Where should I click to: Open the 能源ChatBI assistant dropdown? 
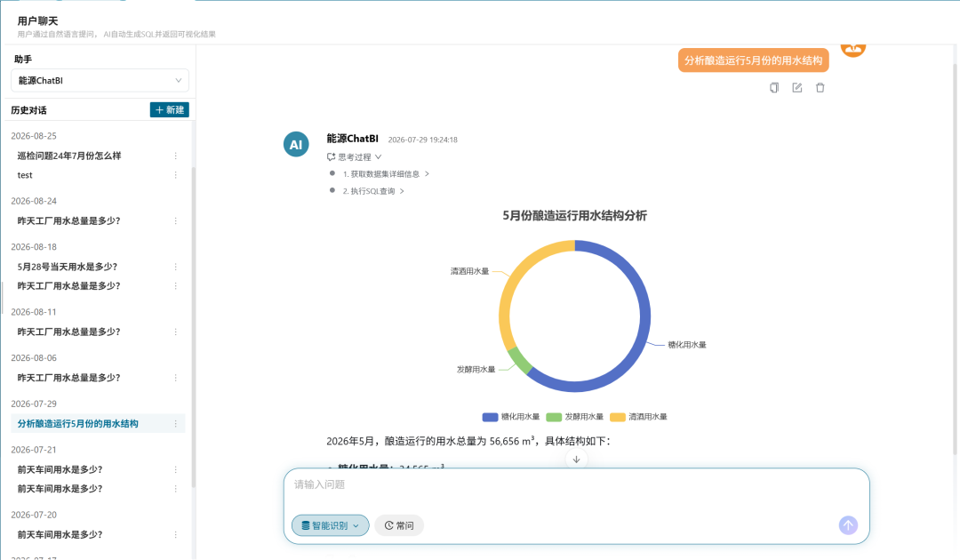point(100,80)
